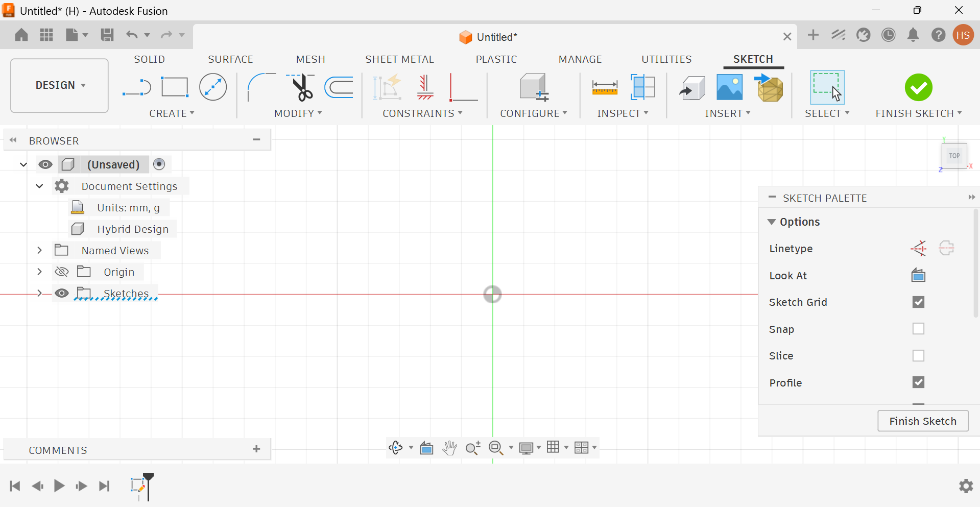The image size is (980, 507).
Task: Select the Perpendicular constraint icon
Action: click(x=463, y=87)
